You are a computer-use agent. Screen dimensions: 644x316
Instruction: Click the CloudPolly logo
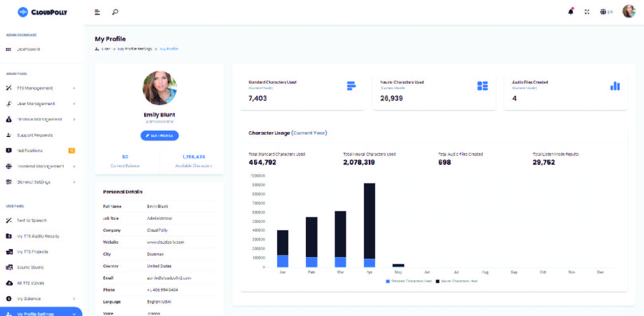[43, 12]
